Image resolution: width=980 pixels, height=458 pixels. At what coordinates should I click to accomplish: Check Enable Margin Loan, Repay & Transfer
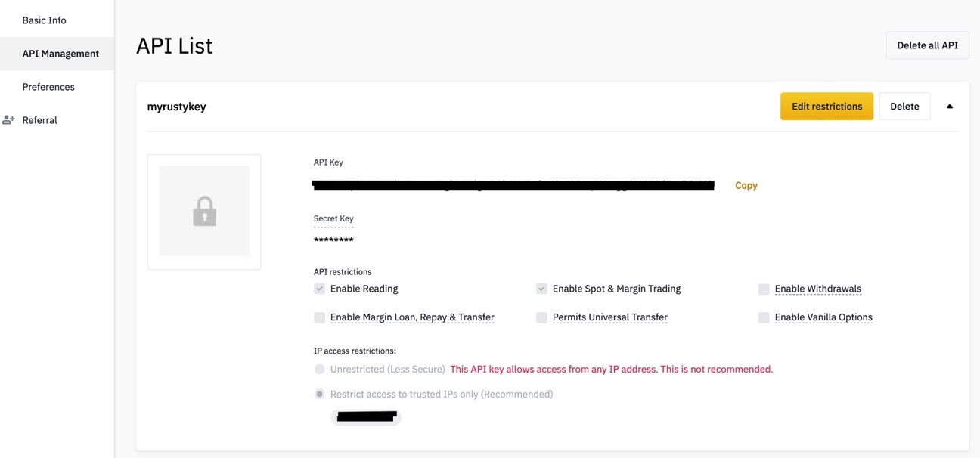point(319,317)
